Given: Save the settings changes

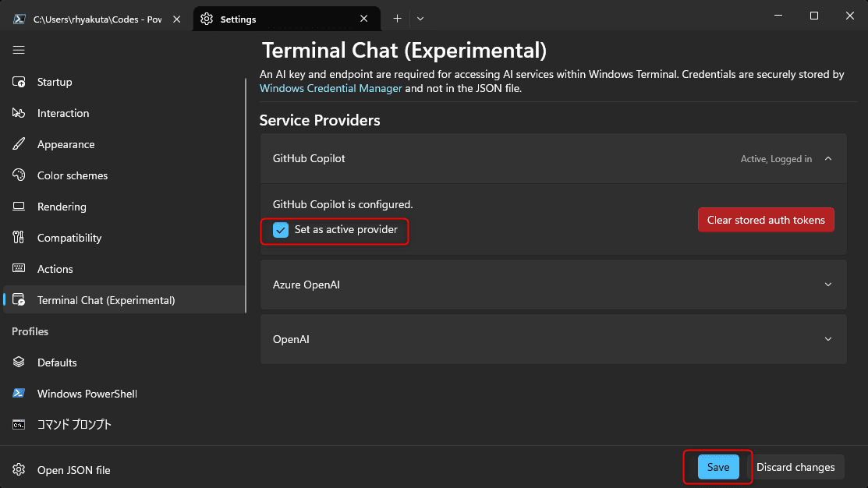Looking at the screenshot, I should pyautogui.click(x=718, y=467).
